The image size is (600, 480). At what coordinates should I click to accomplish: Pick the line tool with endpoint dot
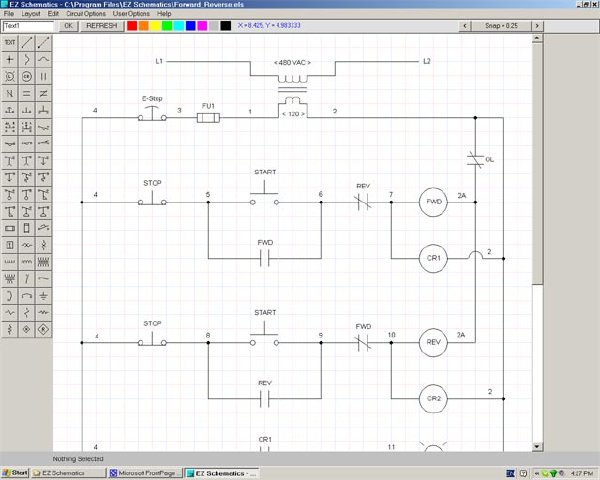point(43,42)
